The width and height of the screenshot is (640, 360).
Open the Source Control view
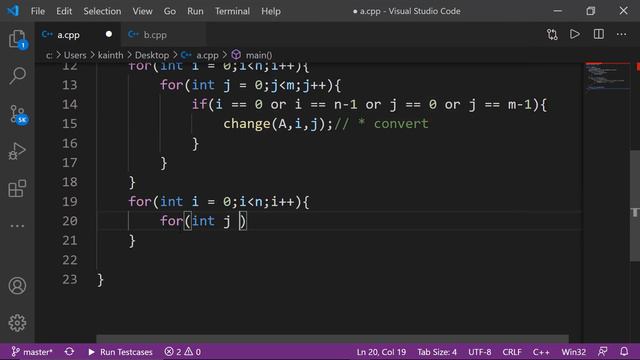(x=18, y=115)
